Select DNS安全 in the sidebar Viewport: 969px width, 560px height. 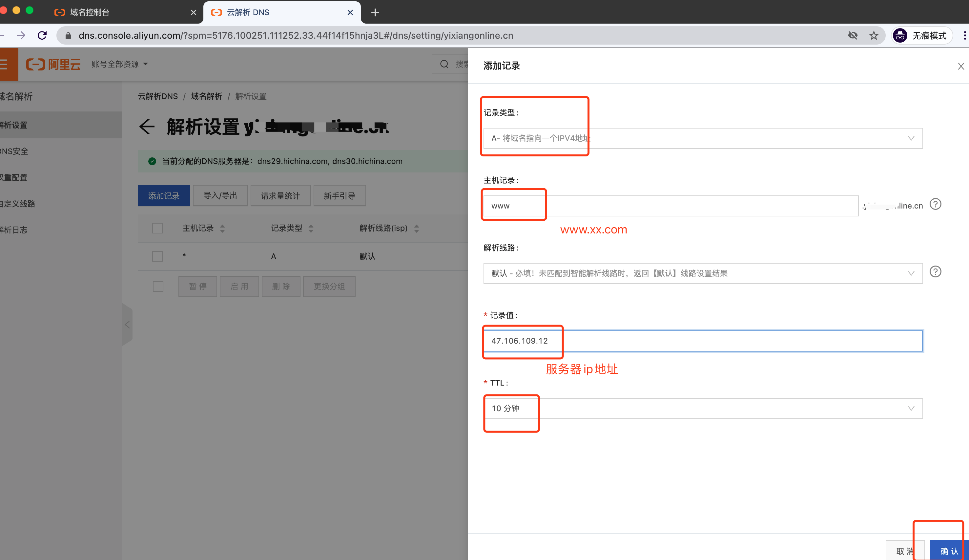[x=61, y=151]
